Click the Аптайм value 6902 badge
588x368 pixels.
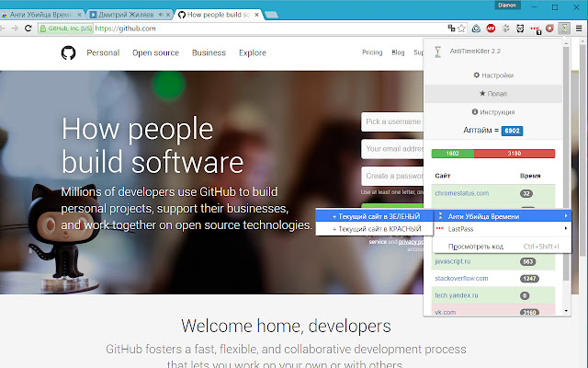click(512, 131)
